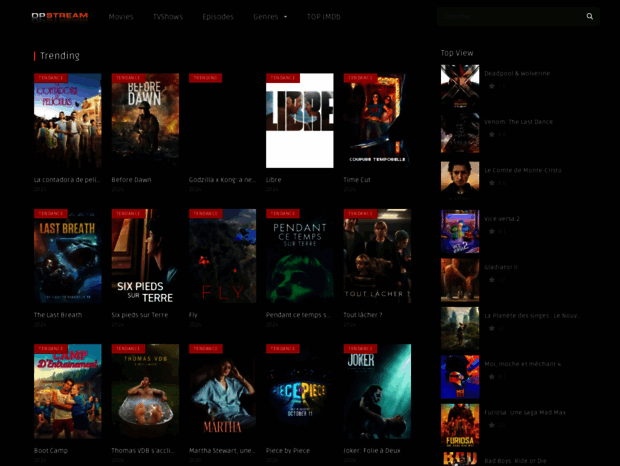Click the Before Dawn title link

coord(131,180)
